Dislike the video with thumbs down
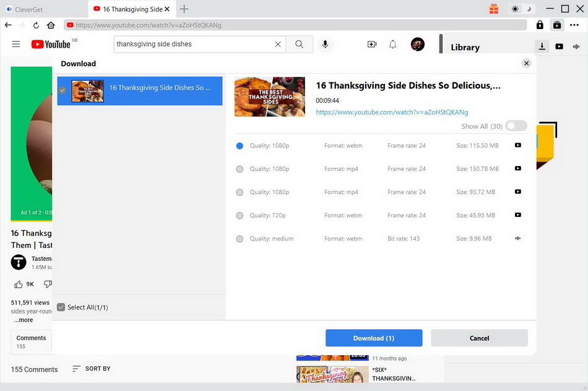Image resolution: width=588 pixels, height=391 pixels. point(48,284)
